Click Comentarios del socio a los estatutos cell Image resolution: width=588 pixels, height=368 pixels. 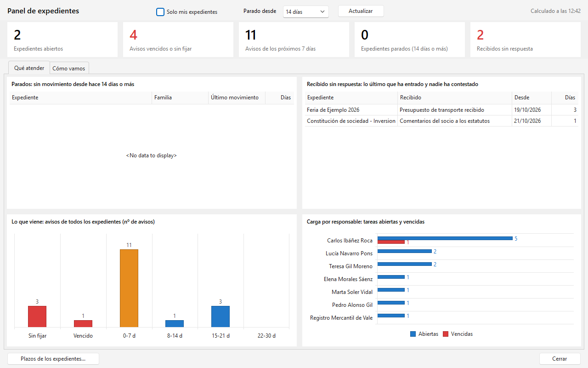pos(455,121)
